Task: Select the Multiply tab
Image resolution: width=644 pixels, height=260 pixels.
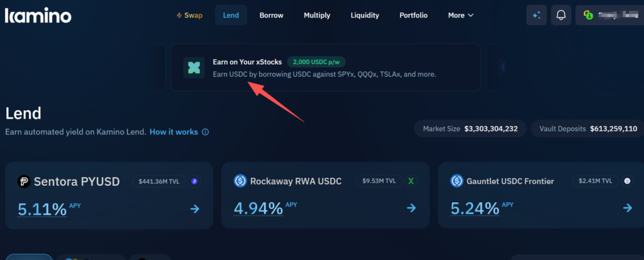Action: click(317, 15)
